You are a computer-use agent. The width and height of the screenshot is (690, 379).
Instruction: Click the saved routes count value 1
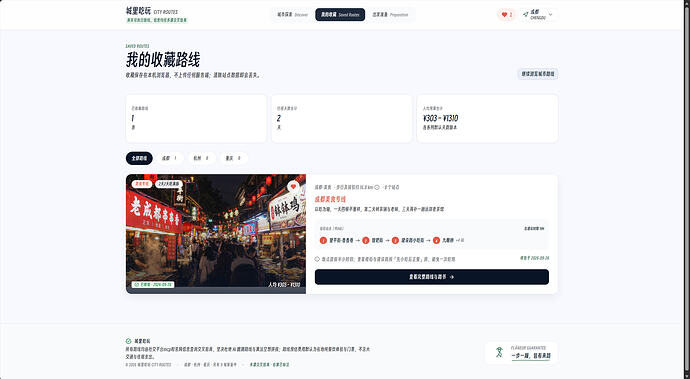click(x=132, y=118)
